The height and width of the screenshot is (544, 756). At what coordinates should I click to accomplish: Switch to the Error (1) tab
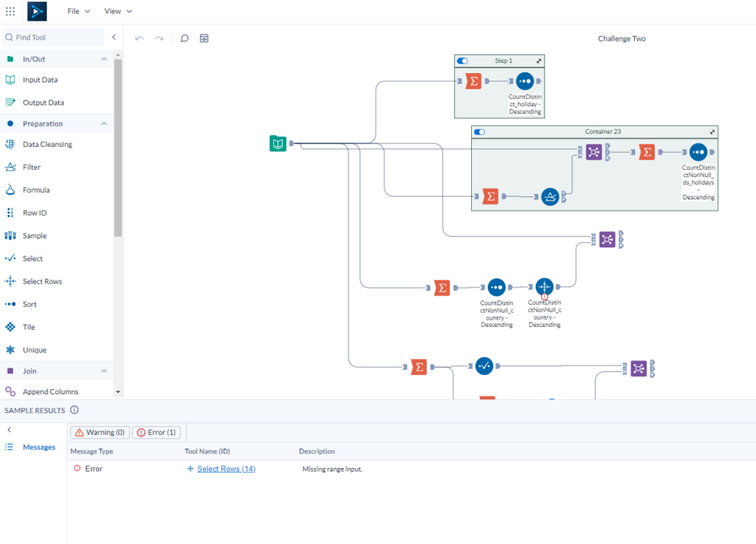coord(156,433)
